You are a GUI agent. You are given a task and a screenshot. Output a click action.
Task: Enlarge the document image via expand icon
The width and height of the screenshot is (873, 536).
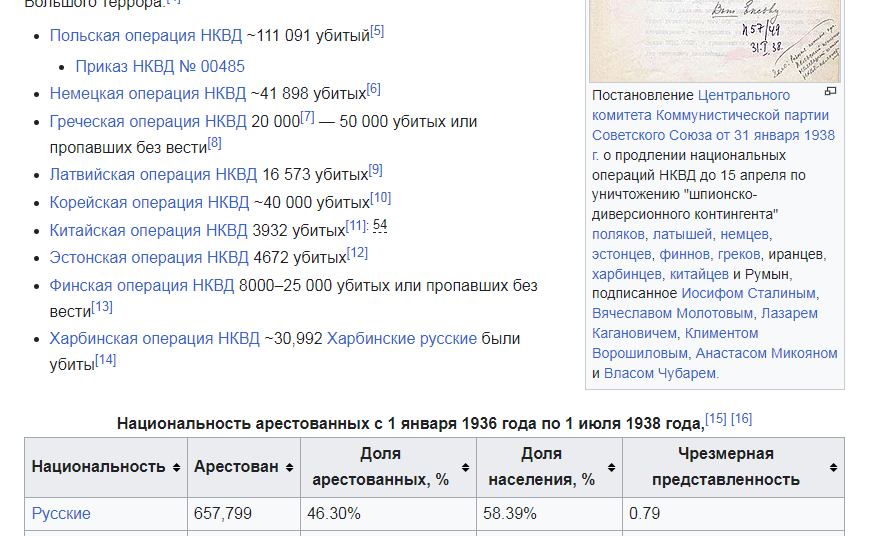(x=830, y=91)
